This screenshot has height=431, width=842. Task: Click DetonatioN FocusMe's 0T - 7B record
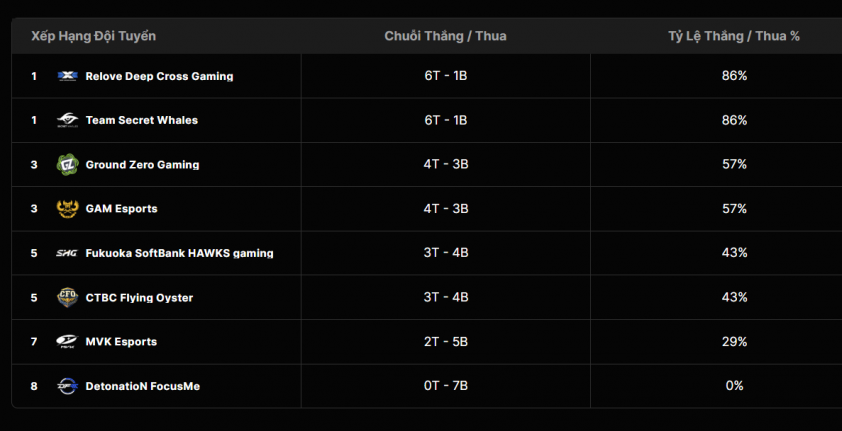coord(445,386)
